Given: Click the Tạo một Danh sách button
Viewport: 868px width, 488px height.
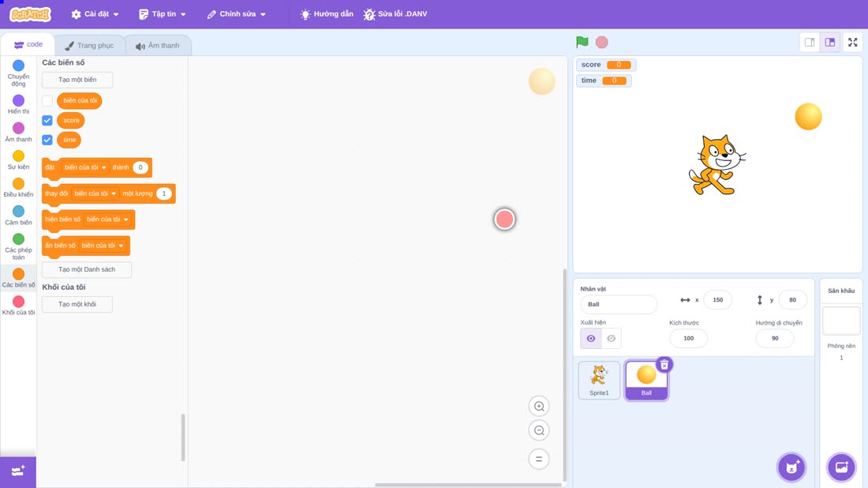Looking at the screenshot, I should click(87, 269).
